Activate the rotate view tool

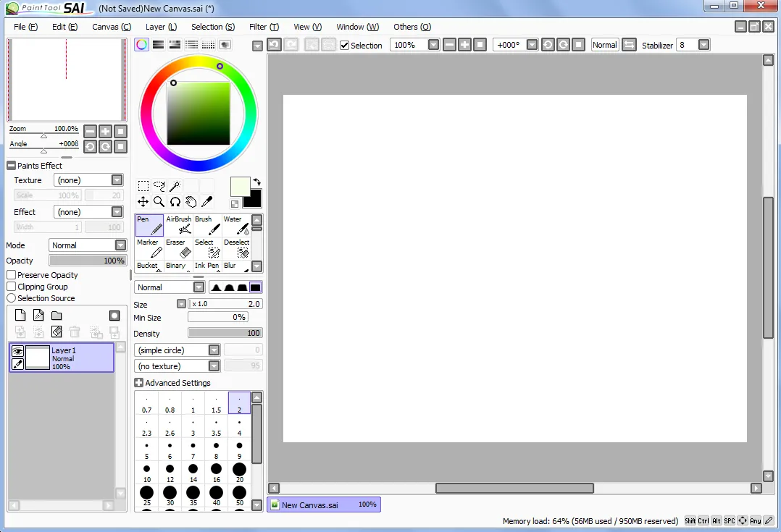pyautogui.click(x=175, y=201)
